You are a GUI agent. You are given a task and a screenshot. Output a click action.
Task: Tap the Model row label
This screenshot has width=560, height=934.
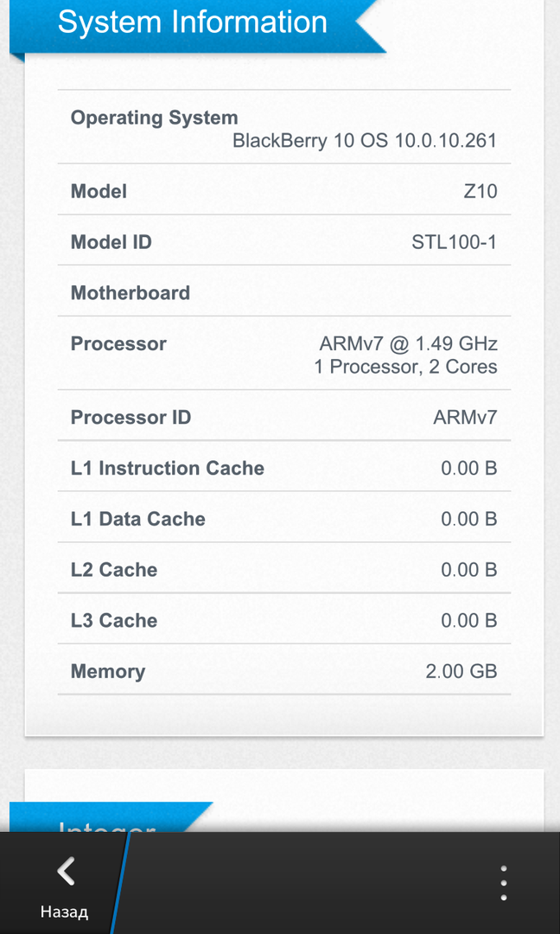[x=99, y=191]
